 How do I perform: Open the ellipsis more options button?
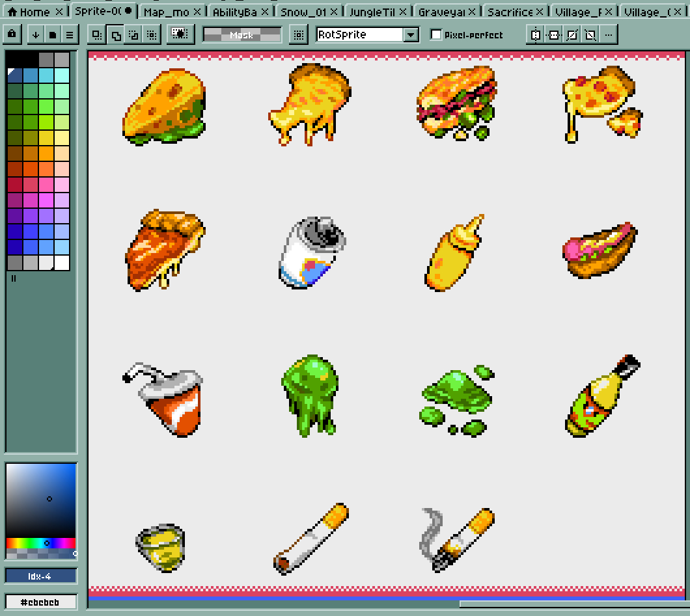coord(608,34)
